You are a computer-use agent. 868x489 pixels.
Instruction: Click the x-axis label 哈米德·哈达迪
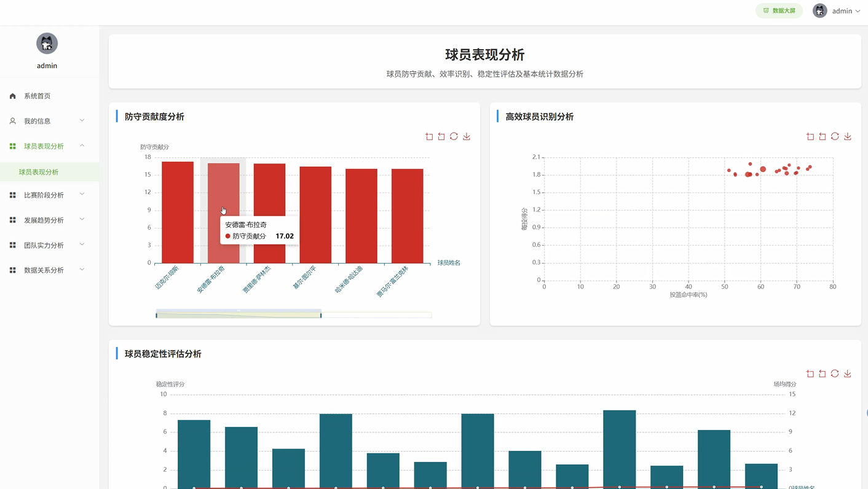pyautogui.click(x=349, y=280)
